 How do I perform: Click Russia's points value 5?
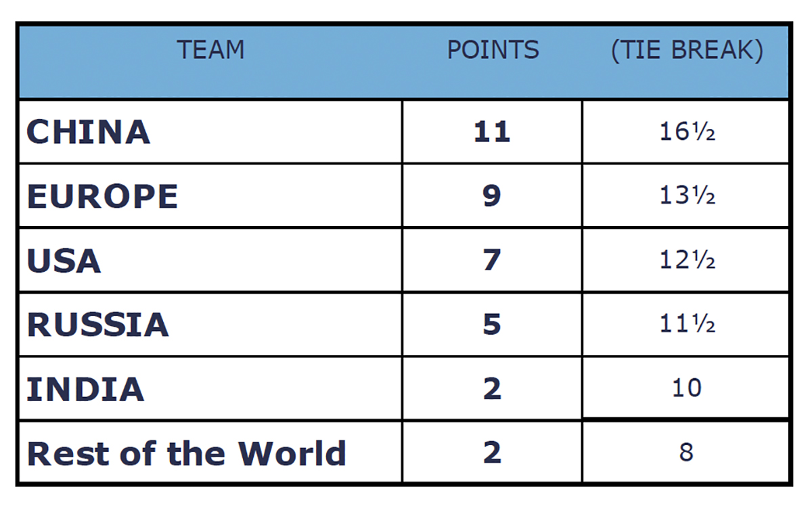point(492,325)
